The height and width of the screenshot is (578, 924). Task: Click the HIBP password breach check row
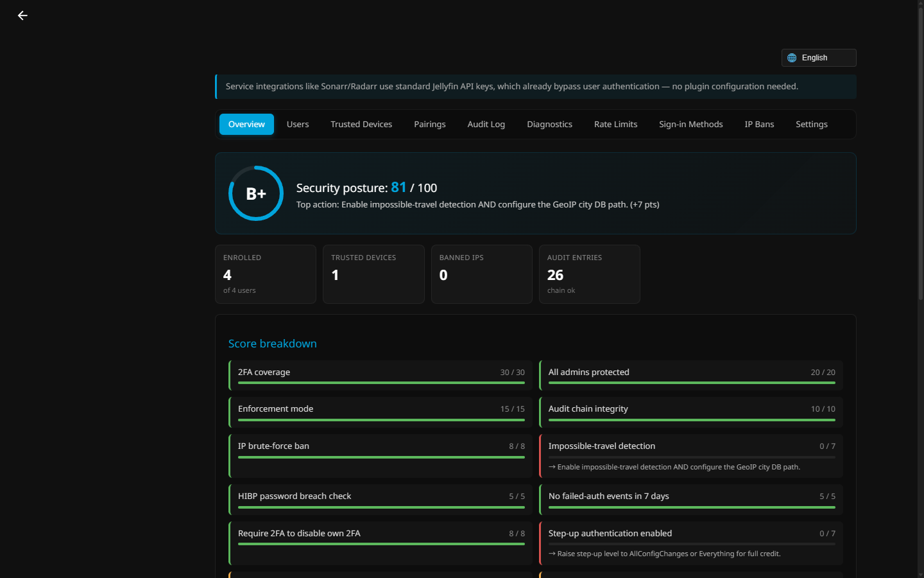tap(381, 500)
